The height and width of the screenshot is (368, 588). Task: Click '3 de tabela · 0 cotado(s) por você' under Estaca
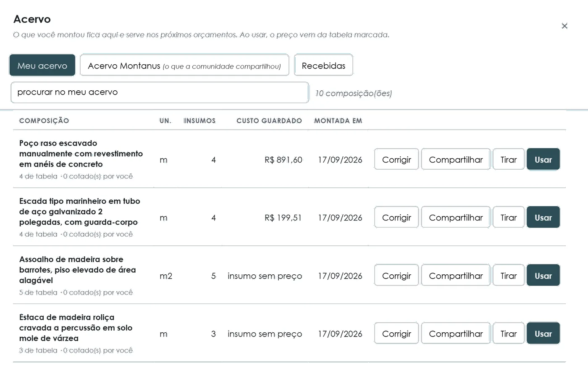[76, 350]
